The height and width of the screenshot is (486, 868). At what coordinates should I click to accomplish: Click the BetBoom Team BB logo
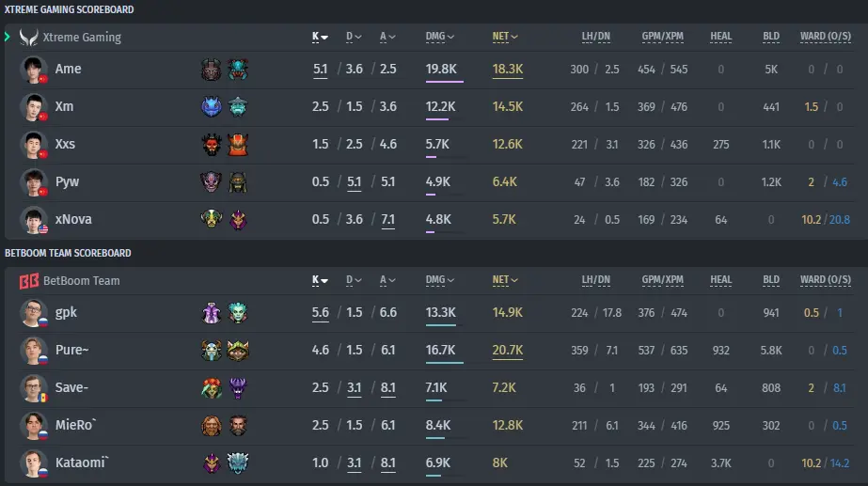[29, 281]
